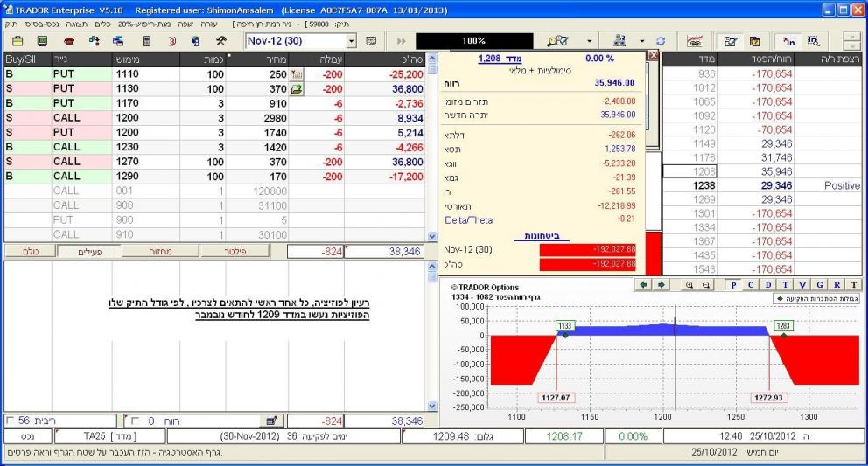Click the briefcase portfolio icon in the toolbar
This screenshot has height=466, width=868.
coord(17,41)
